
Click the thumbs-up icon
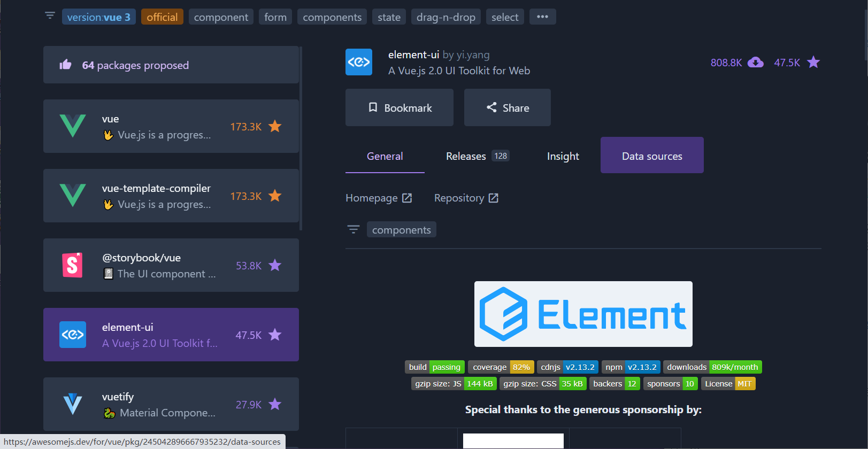65,65
